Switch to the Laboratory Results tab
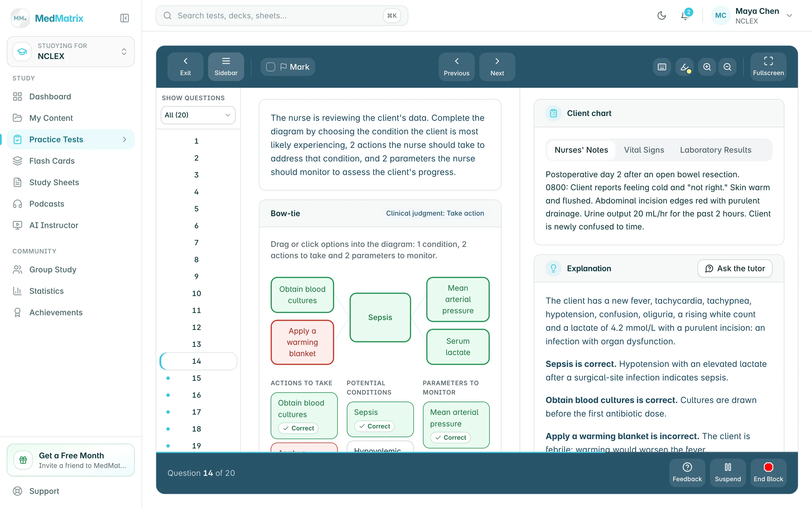 click(715, 150)
